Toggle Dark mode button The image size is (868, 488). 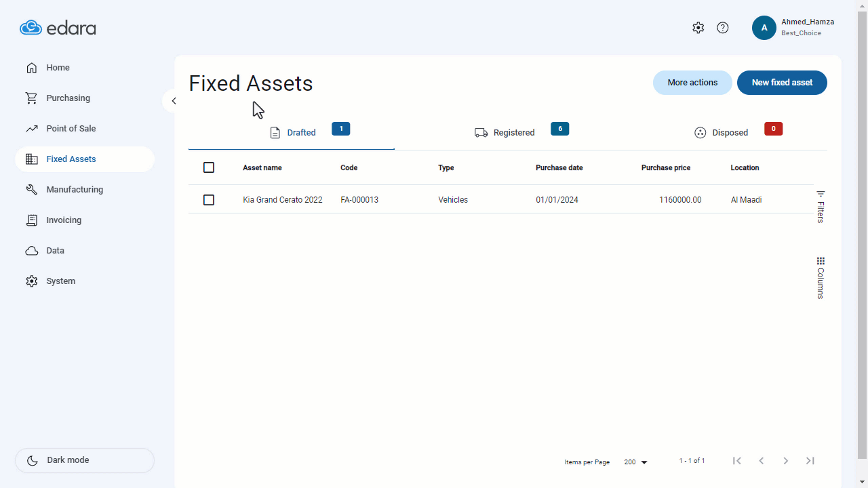(x=85, y=460)
